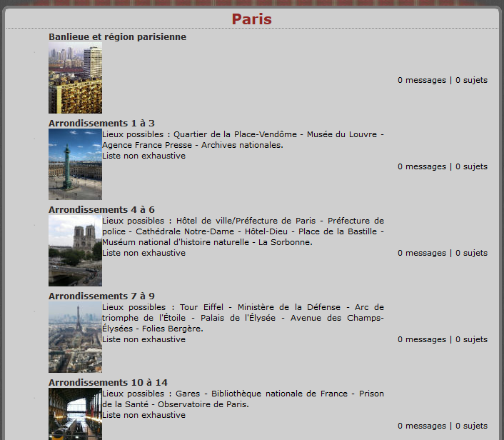The image size is (504, 440).
Task: Open the Arrondissements 10 à 14 forum
Action: click(x=108, y=382)
